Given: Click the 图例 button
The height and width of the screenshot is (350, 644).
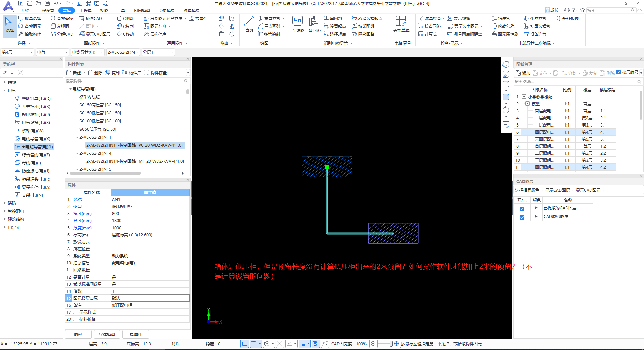Looking at the screenshot, I should point(78,334).
